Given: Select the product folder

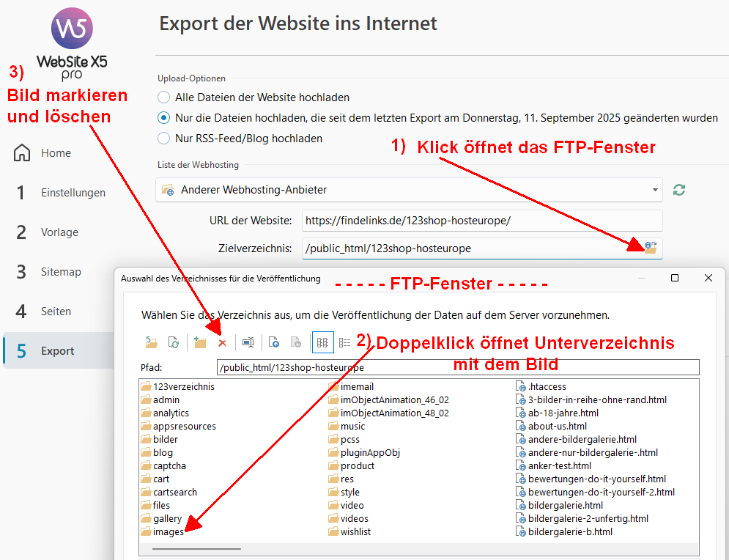Looking at the screenshot, I should pyautogui.click(x=352, y=465).
